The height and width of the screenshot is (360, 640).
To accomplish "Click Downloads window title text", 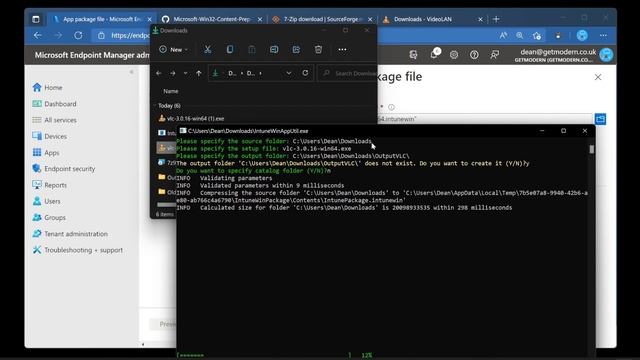I will [x=174, y=31].
